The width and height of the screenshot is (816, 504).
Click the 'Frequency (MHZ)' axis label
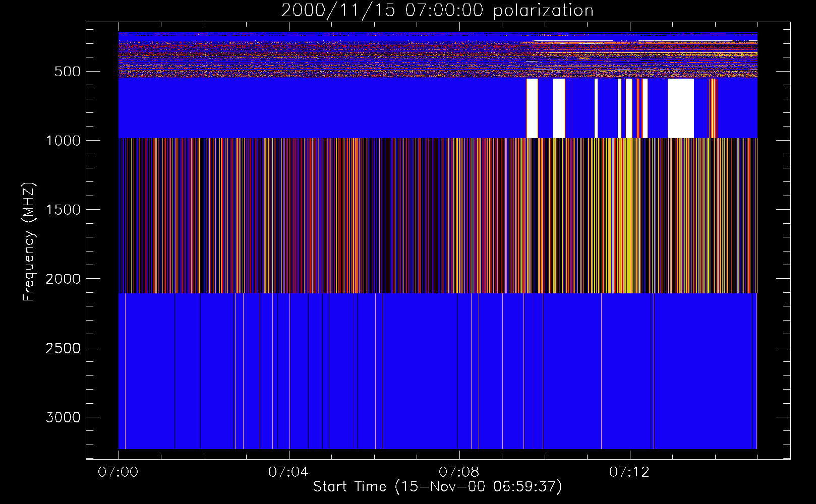29,242
